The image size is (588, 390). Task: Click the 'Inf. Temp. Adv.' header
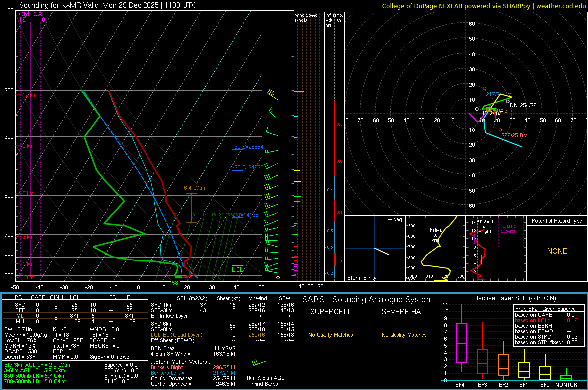click(334, 20)
